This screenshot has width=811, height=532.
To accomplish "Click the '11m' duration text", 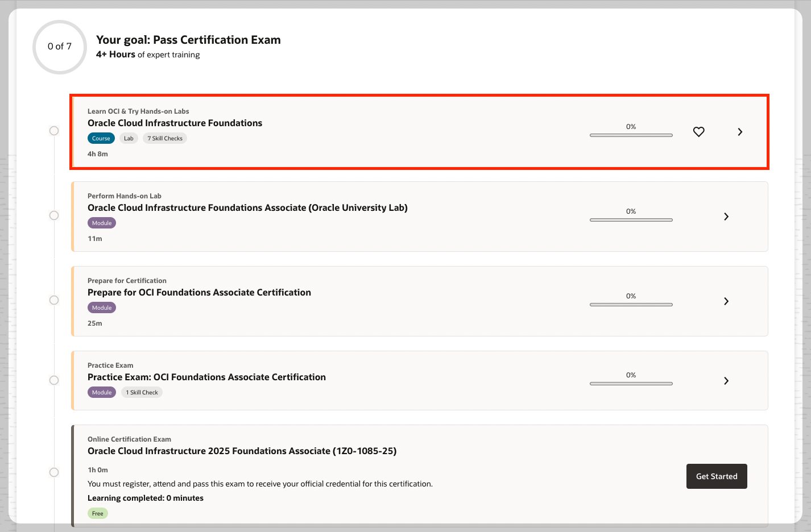I will (x=95, y=239).
